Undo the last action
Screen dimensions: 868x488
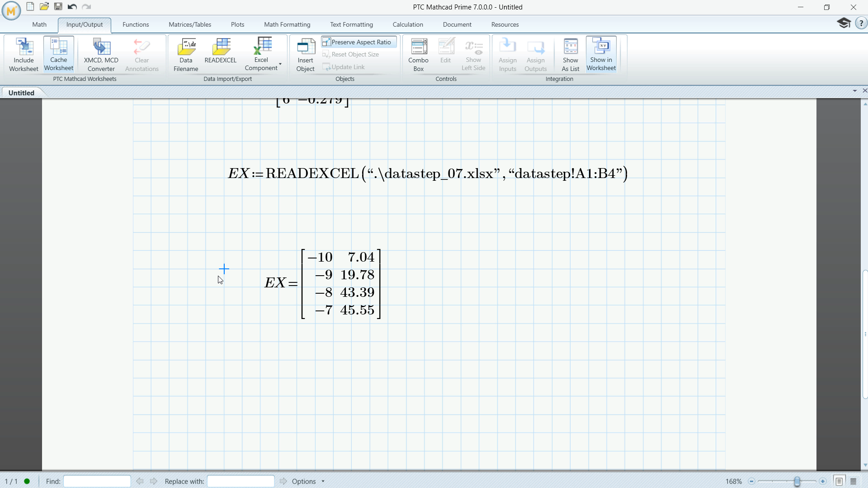click(x=72, y=6)
